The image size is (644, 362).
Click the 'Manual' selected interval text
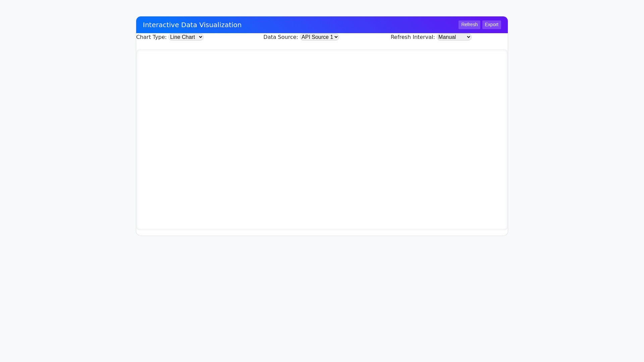click(x=447, y=37)
